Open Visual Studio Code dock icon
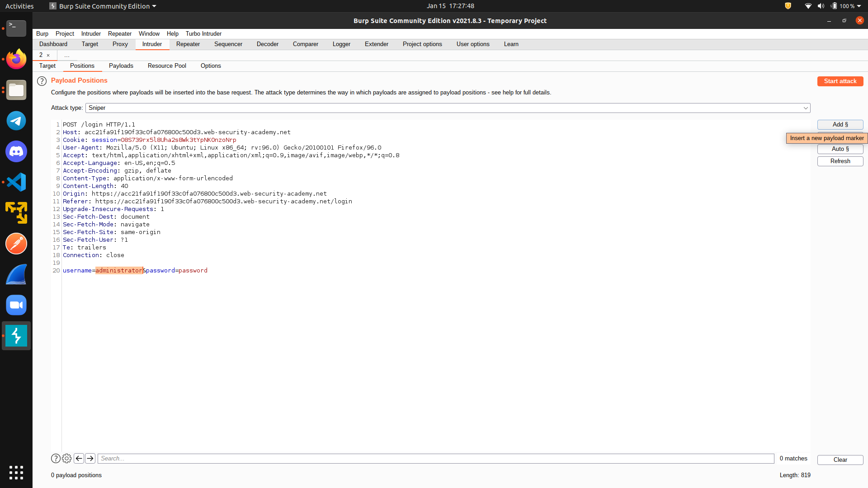Screen dimensions: 868x488 pos(16,182)
